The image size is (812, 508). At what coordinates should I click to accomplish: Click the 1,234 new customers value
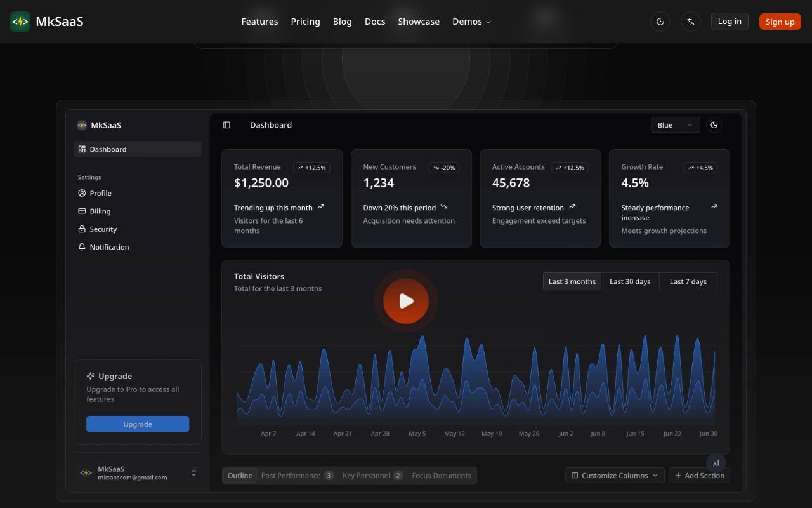(x=379, y=183)
